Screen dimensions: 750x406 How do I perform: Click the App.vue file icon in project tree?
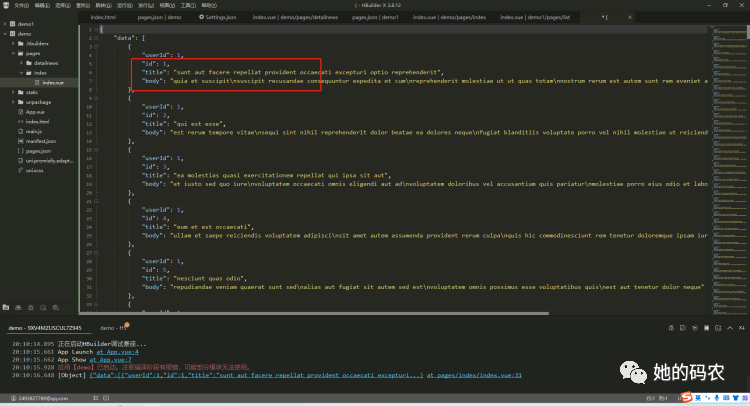click(x=21, y=112)
